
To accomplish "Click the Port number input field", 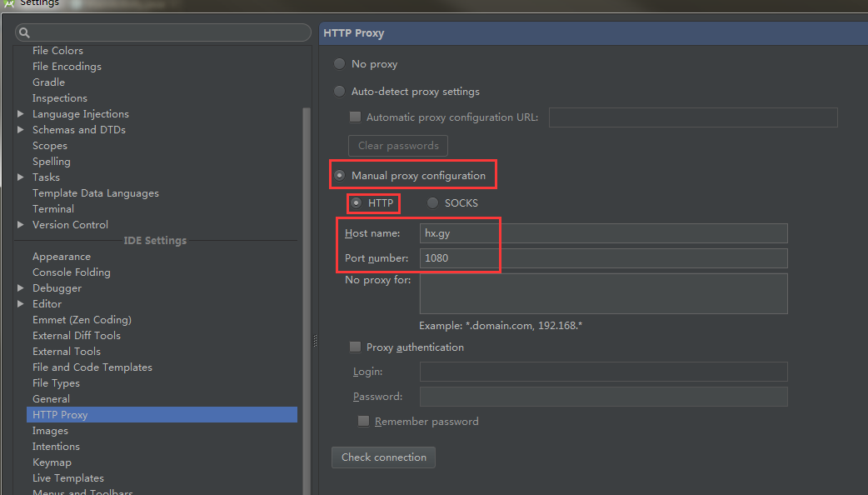I will click(603, 258).
